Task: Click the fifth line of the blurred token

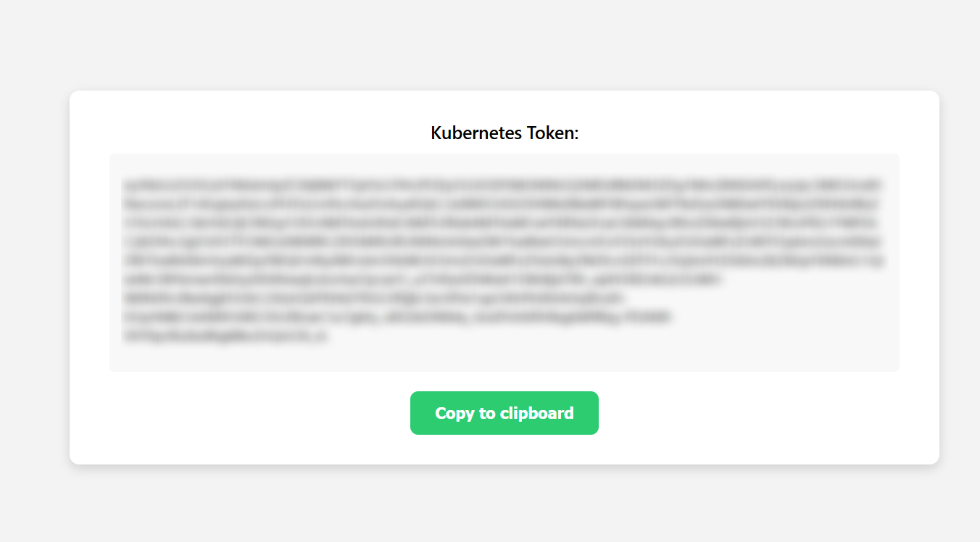Action: (x=504, y=260)
